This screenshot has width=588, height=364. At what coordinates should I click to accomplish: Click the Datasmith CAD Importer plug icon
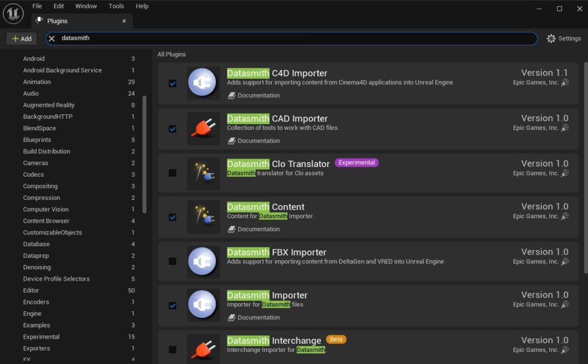point(203,128)
